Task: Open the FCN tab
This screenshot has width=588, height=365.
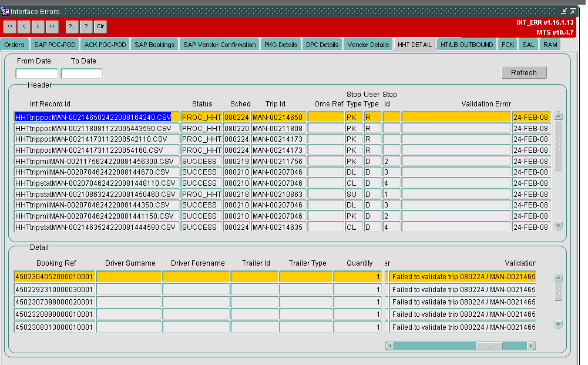Action: coord(508,45)
